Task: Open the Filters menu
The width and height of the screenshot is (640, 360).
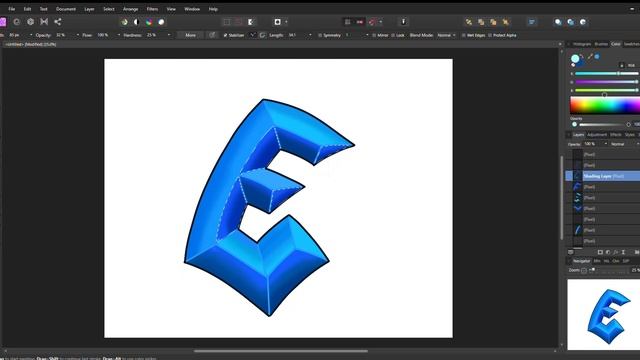Action: (152, 9)
